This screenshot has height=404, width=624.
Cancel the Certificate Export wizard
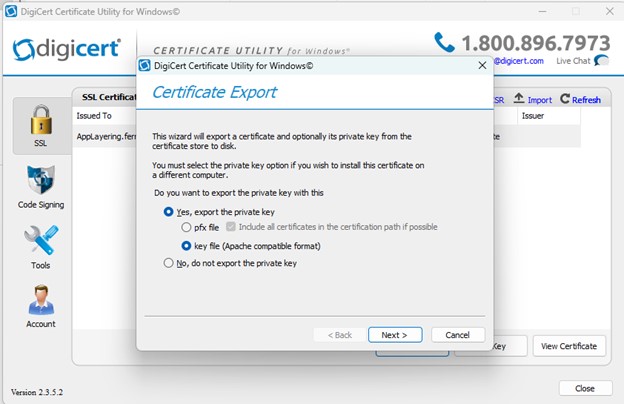pyautogui.click(x=457, y=334)
